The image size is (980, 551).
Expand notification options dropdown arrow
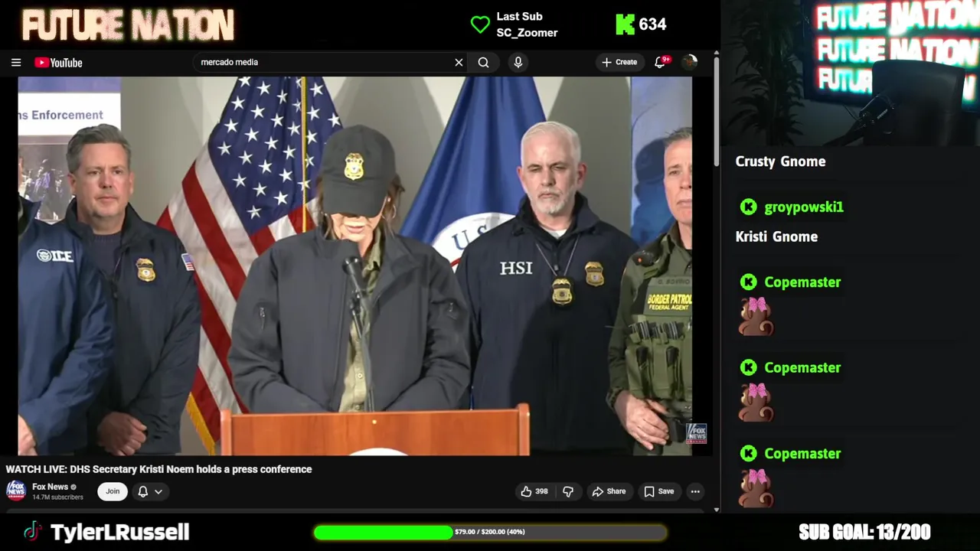[158, 491]
